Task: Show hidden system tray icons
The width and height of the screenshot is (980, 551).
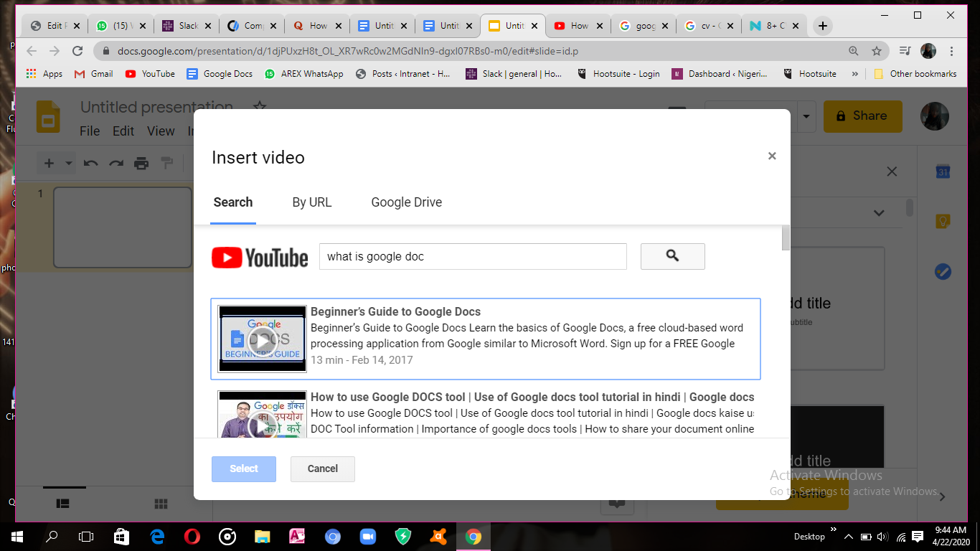Action: pyautogui.click(x=849, y=536)
